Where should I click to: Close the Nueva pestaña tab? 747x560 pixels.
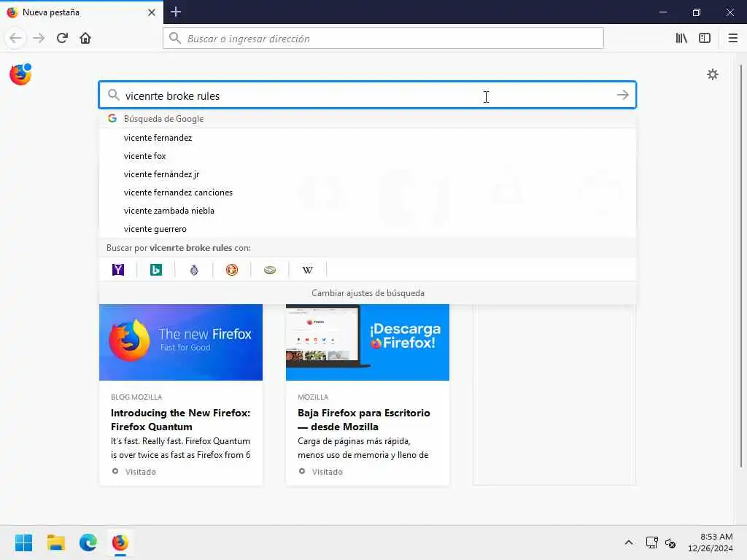point(152,12)
